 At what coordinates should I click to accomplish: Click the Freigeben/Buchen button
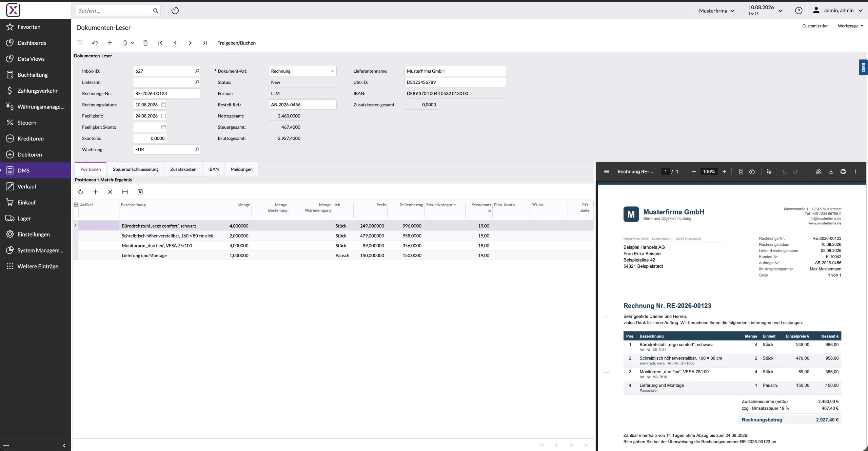coord(236,43)
